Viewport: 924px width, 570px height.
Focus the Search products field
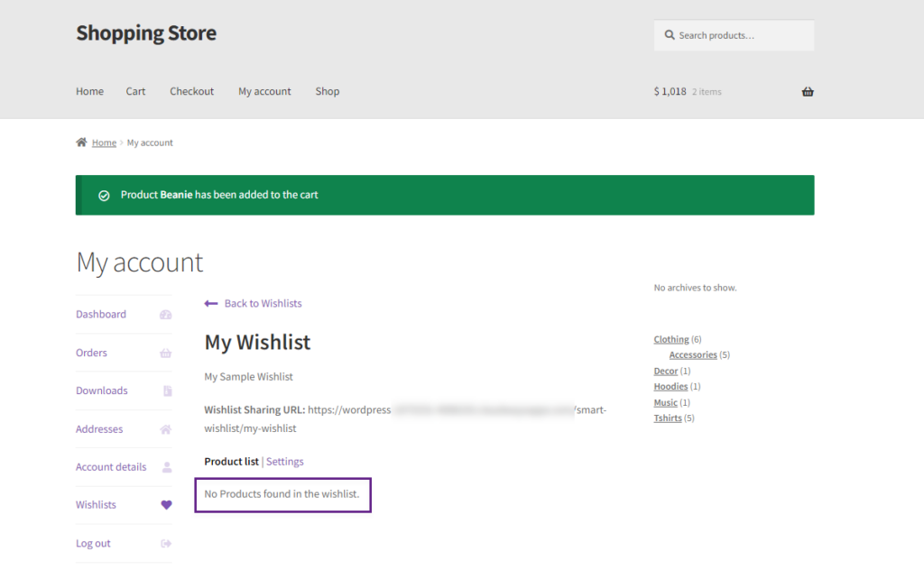point(734,35)
